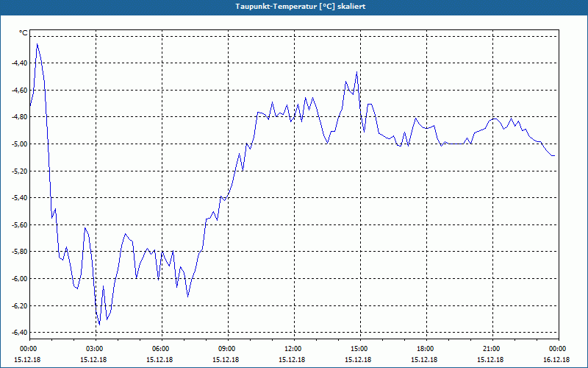This screenshot has height=368, width=588.
Task: Click the curve's end point near -5,10
Action: click(x=554, y=155)
